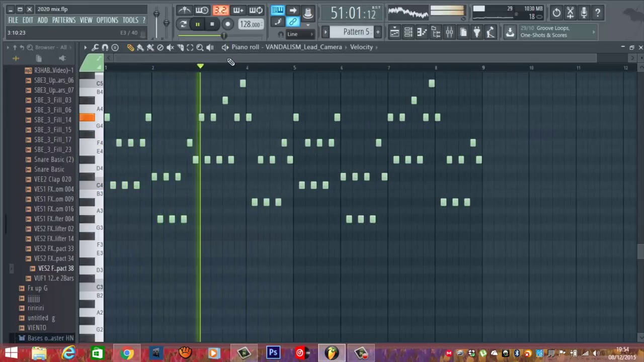Toggle wait for input before recording
Screen dimensions: 644x362
pos(202,11)
